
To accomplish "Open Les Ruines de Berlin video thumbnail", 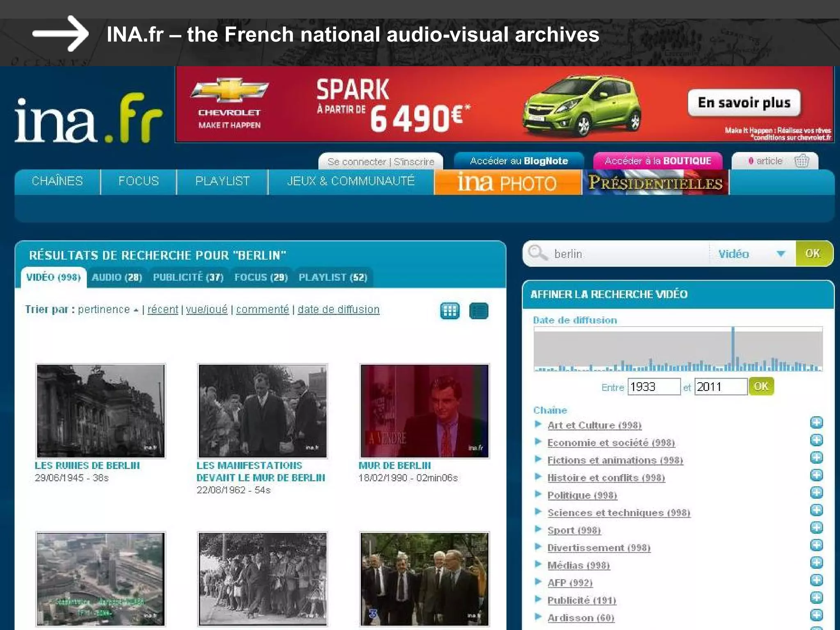I will pos(100,411).
